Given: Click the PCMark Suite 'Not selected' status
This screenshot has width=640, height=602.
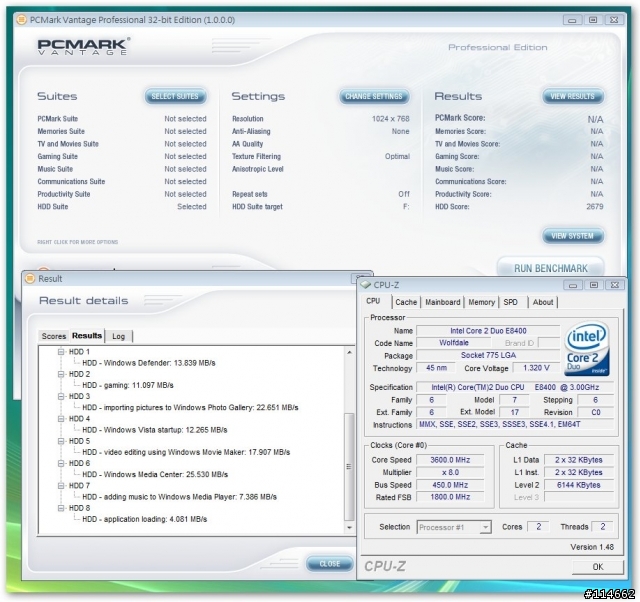Looking at the screenshot, I should (x=185, y=119).
